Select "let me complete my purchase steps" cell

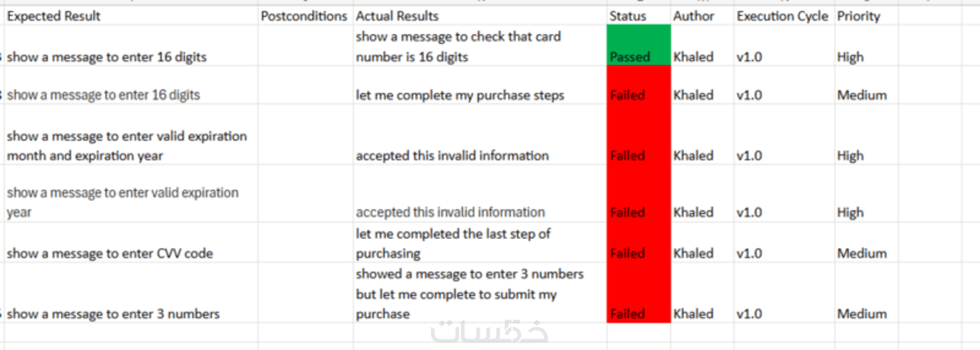coord(461,96)
